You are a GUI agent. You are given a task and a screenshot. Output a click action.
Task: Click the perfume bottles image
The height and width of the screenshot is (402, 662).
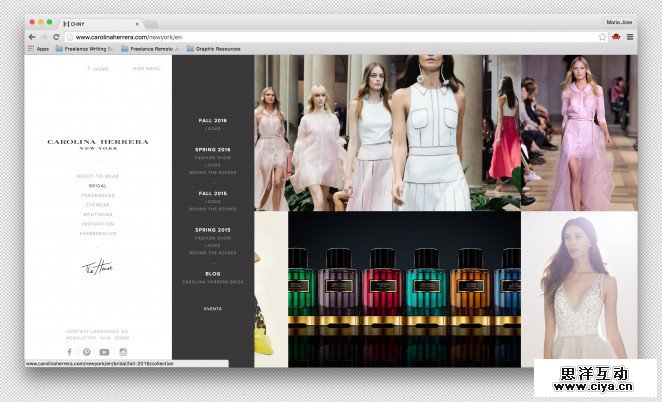coord(404,289)
